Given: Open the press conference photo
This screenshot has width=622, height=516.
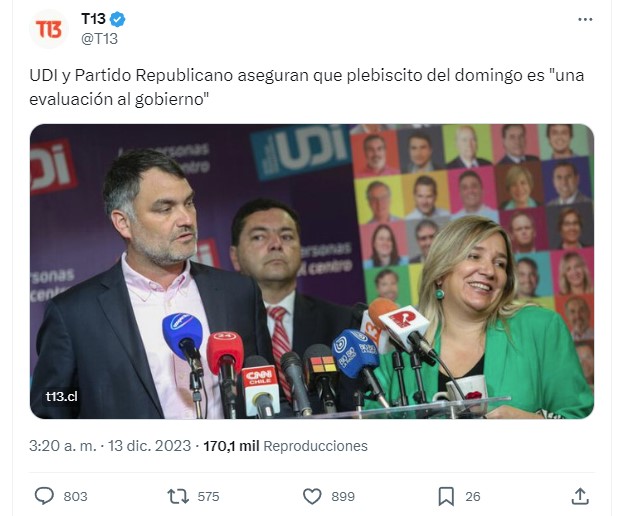Looking at the screenshot, I should pos(312,271).
